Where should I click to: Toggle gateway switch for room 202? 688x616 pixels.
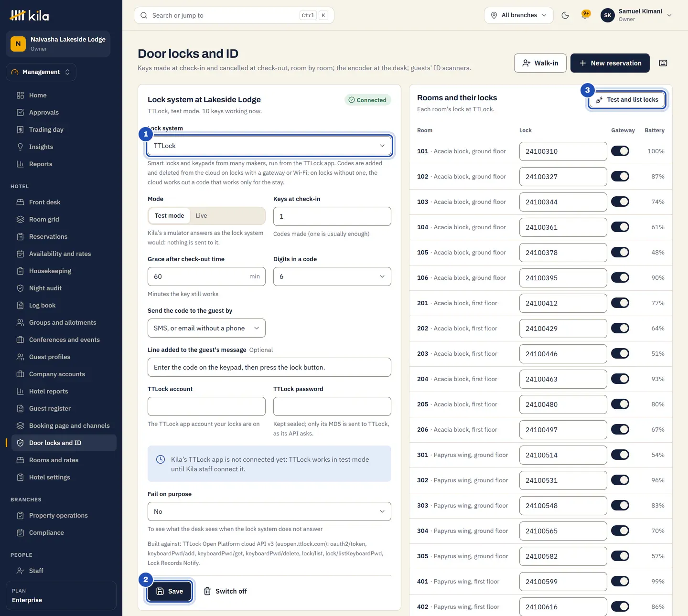click(x=620, y=328)
